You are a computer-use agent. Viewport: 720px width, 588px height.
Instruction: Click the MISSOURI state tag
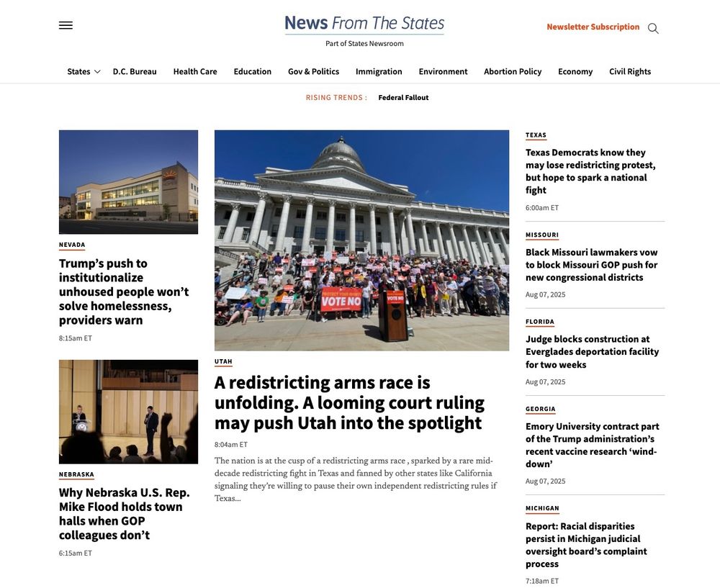coord(542,235)
